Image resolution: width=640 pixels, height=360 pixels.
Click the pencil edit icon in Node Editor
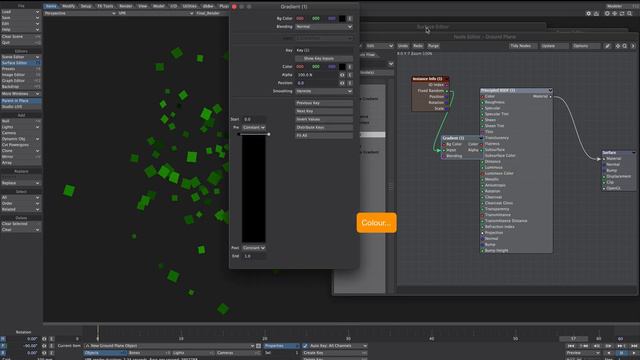pyautogui.click(x=607, y=46)
